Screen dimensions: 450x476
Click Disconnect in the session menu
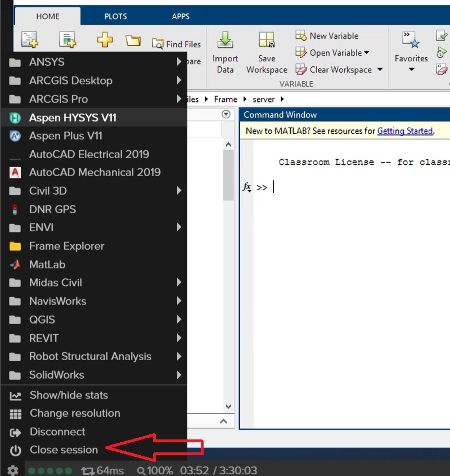[x=57, y=432]
